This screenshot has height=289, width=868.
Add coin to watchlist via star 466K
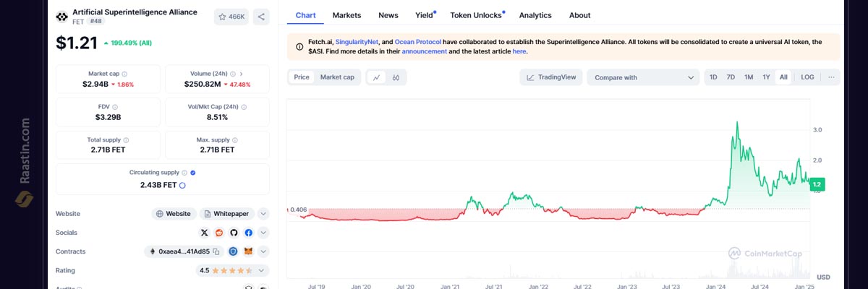231,17
